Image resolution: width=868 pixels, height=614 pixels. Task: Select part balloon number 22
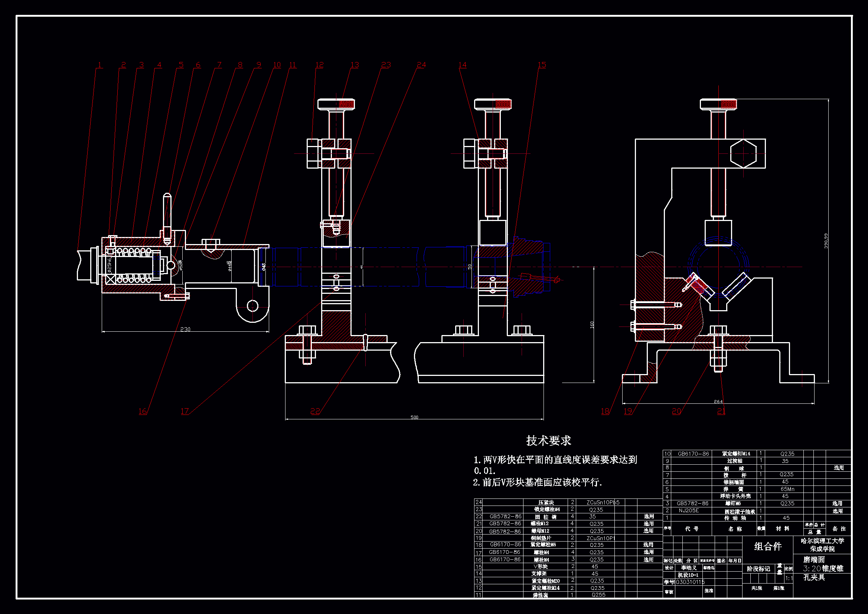315,411
